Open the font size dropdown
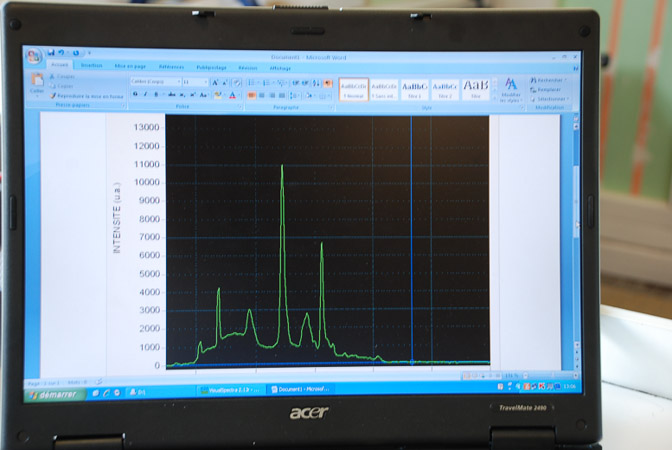The image size is (672, 450). point(195,82)
